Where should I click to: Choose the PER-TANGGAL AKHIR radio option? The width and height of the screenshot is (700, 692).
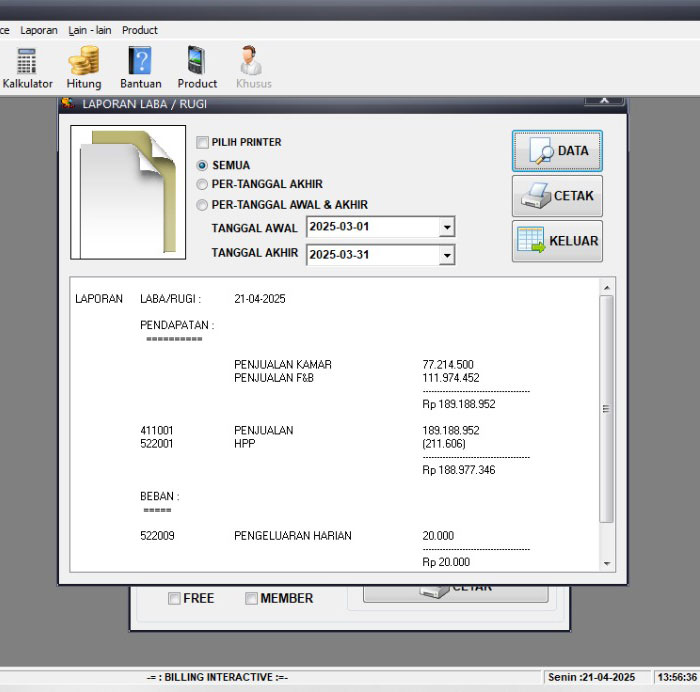(203, 185)
